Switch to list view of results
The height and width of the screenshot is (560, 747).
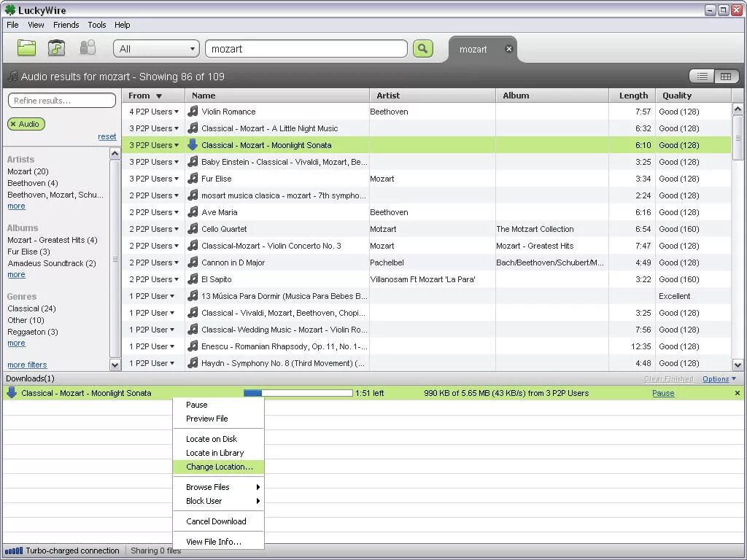click(x=702, y=76)
